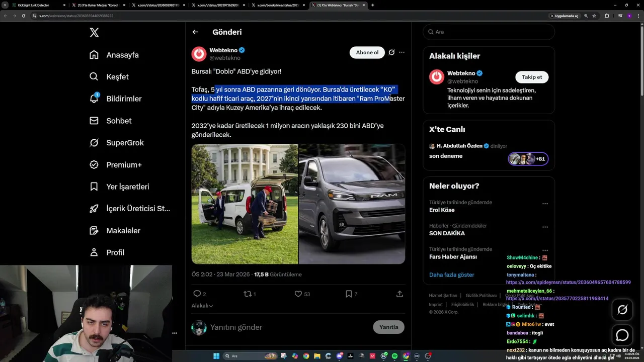The height and width of the screenshot is (362, 644).
Task: Click the Ara search field on X
Action: click(x=489, y=32)
